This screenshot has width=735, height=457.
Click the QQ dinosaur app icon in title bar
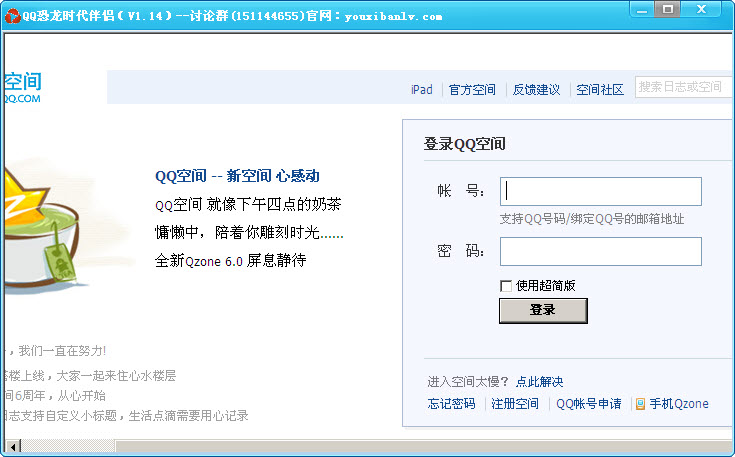pyautogui.click(x=13, y=16)
